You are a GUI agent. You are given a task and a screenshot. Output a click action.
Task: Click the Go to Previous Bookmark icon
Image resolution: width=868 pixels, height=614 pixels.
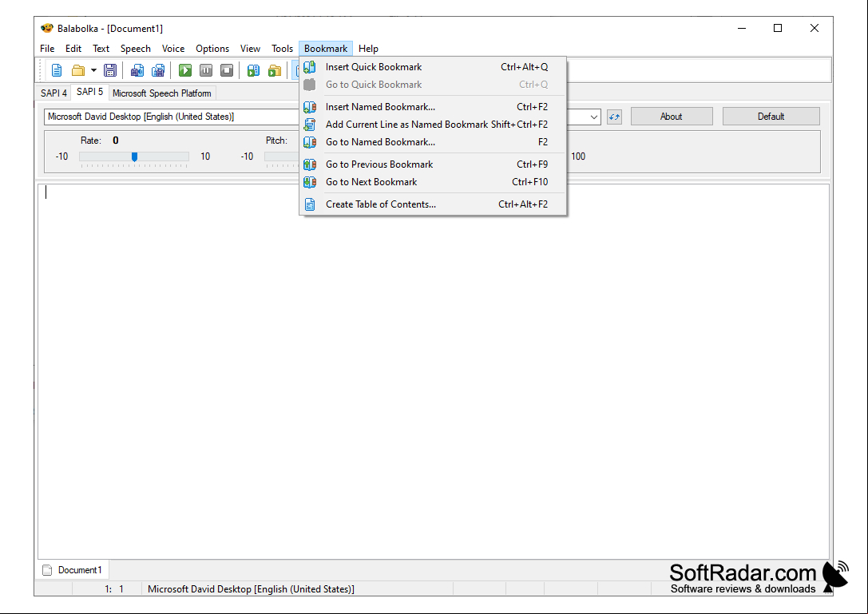[310, 164]
